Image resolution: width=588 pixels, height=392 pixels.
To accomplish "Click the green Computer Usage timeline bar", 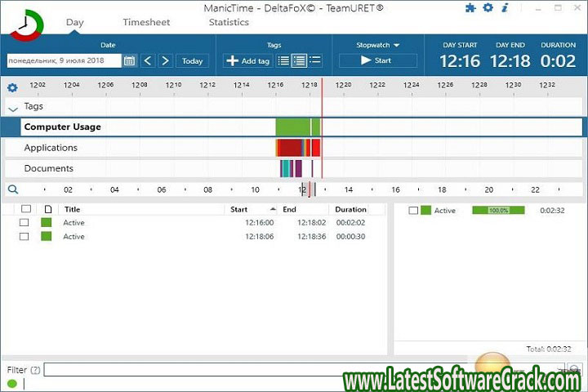I will [296, 127].
